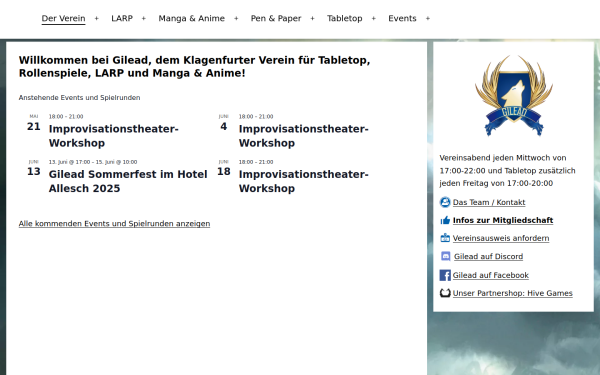The height and width of the screenshot is (375, 600).
Task: Expand the Der Verein submenu plus
Action: pos(96,18)
